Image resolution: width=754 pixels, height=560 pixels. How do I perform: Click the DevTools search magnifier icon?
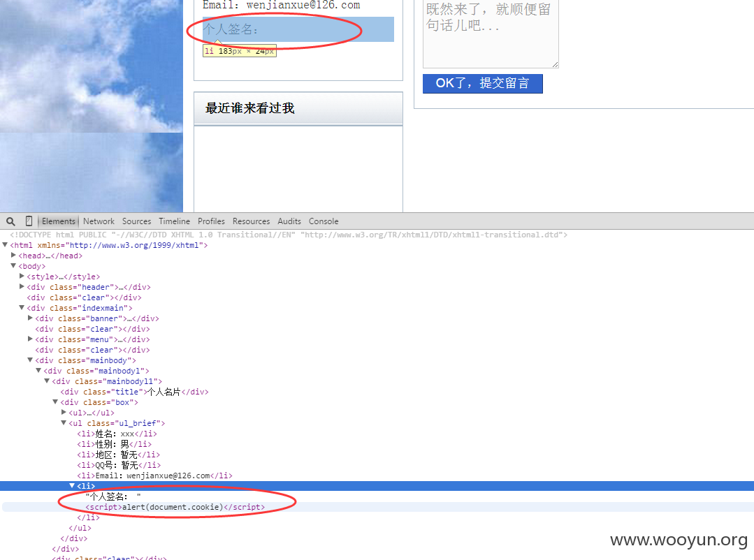click(10, 221)
